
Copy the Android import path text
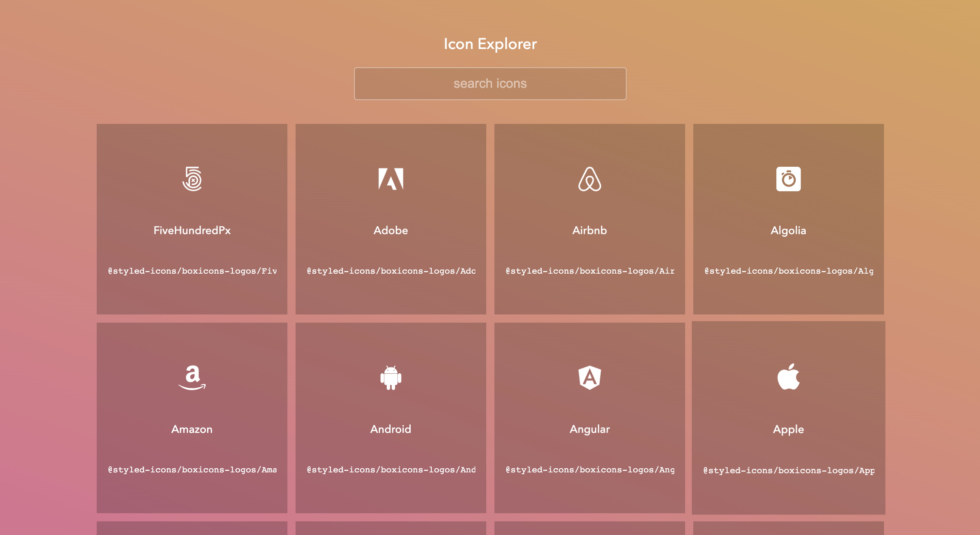pos(391,470)
